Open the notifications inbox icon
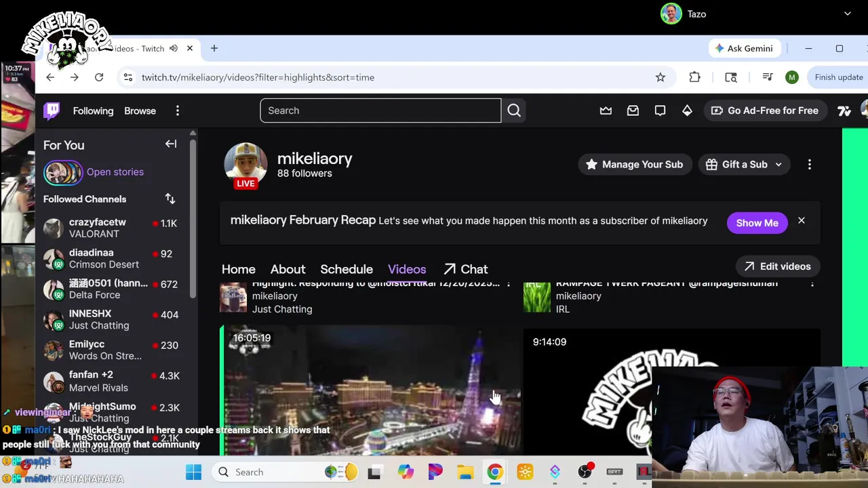The image size is (868, 488). [633, 110]
